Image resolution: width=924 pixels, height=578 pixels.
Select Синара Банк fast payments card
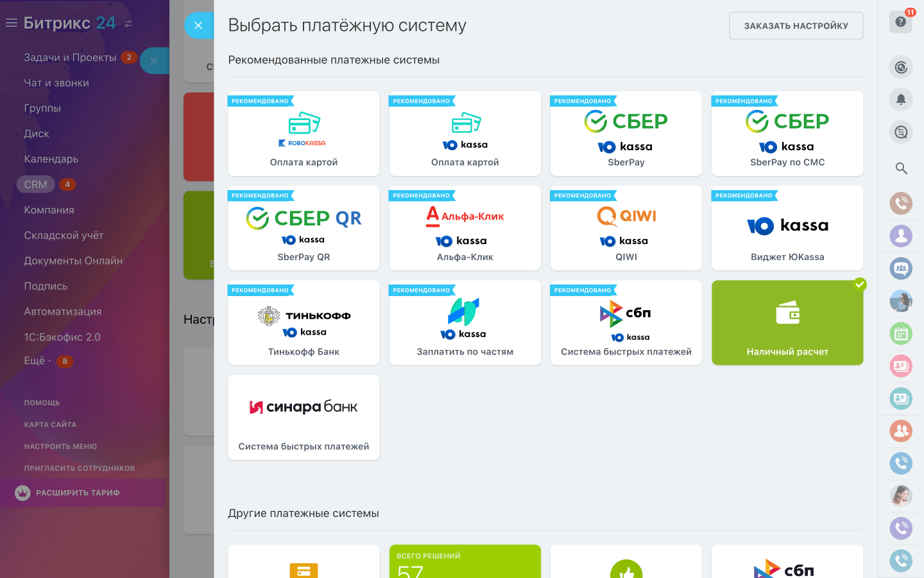pyautogui.click(x=304, y=417)
